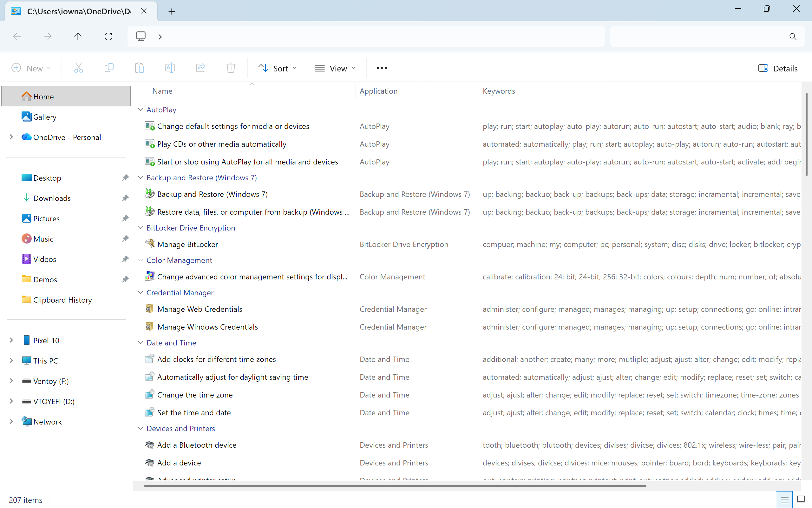This screenshot has width=812, height=508.
Task: Collapse the Color Management group chevron
Action: click(x=141, y=260)
